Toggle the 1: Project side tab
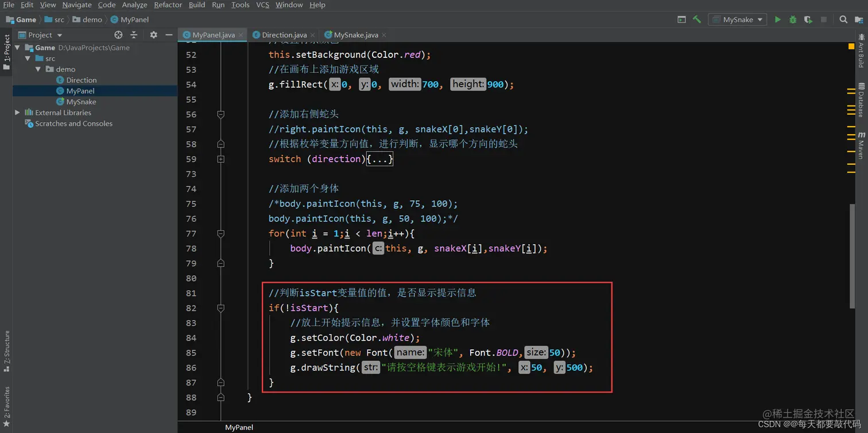Image resolution: width=868 pixels, height=433 pixels. pos(6,52)
